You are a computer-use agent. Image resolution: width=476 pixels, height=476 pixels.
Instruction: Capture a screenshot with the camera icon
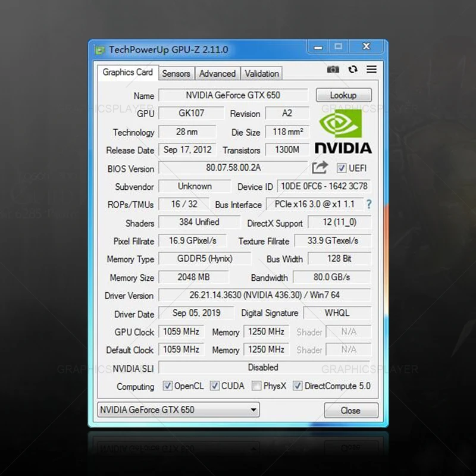tap(333, 70)
